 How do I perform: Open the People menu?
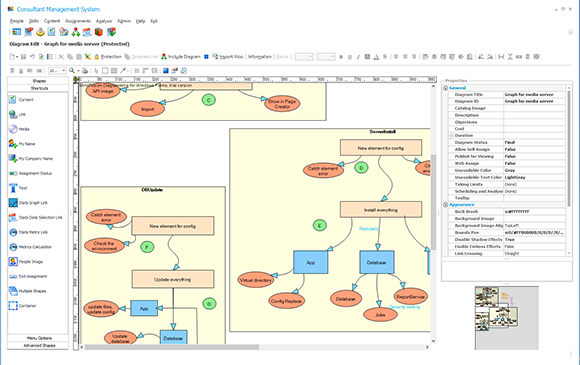[x=17, y=21]
